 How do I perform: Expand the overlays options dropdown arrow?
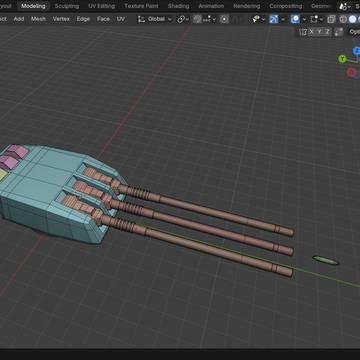pyautogui.click(x=304, y=19)
